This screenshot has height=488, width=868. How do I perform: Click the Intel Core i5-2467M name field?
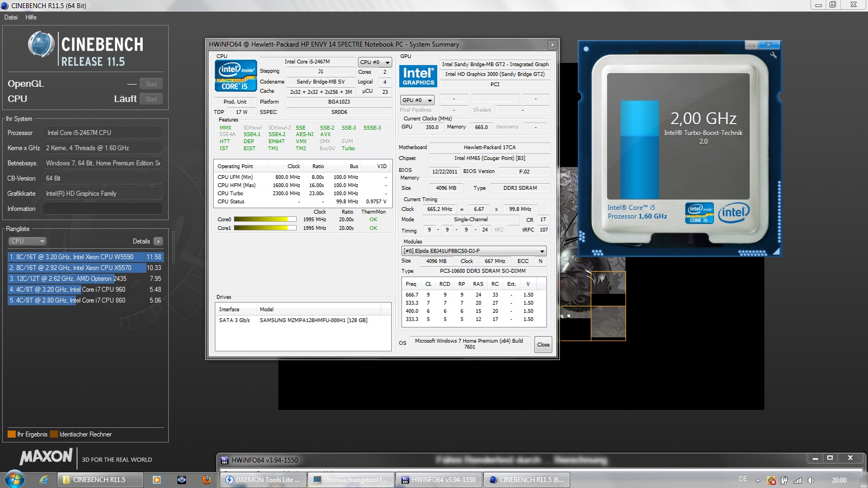pos(307,62)
